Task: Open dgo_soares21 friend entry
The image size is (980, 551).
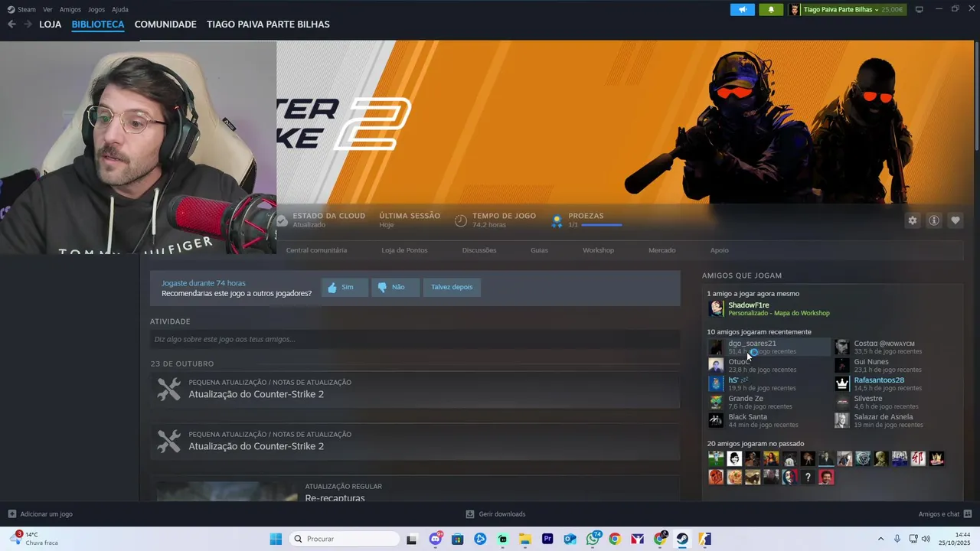Action: point(768,347)
